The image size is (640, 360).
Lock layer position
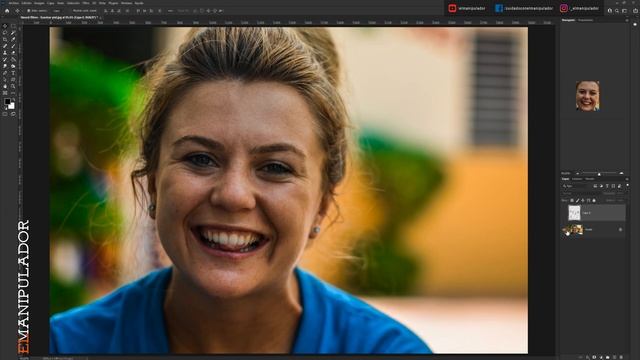tap(583, 200)
